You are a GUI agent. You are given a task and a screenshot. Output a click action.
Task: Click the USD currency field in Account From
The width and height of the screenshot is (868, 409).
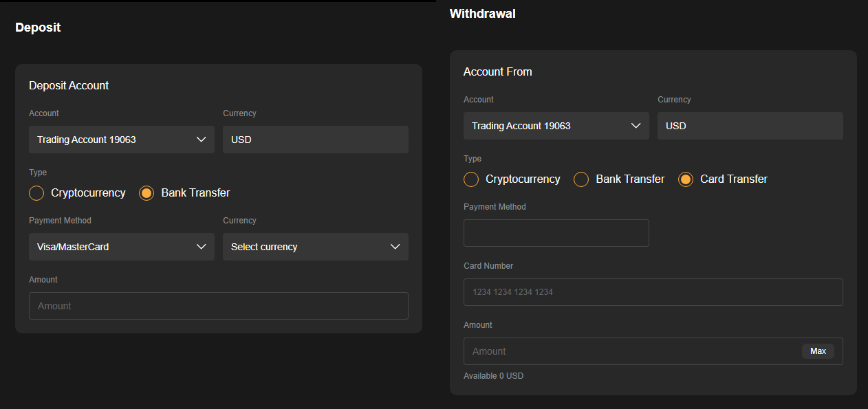tap(750, 126)
